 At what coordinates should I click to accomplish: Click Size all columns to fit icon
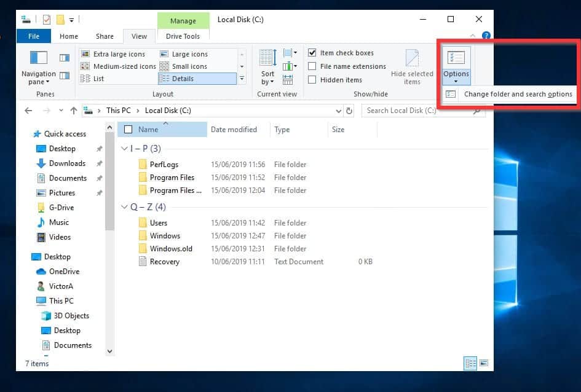[288, 80]
